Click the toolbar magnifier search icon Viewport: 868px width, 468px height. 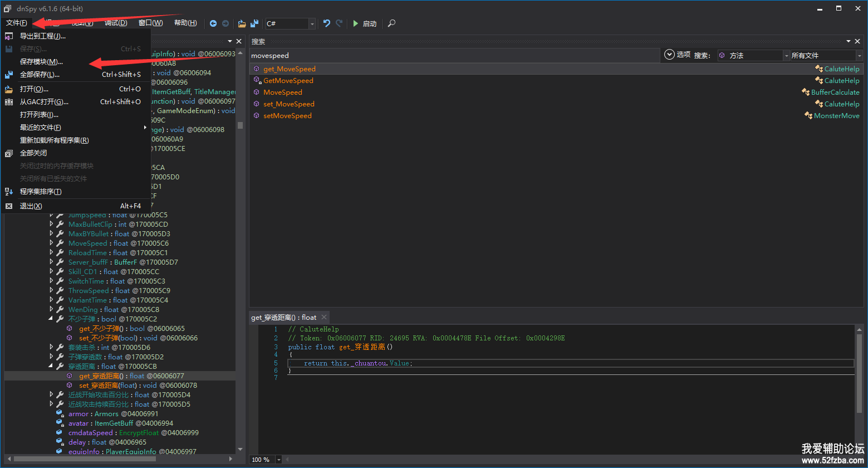pyautogui.click(x=392, y=23)
